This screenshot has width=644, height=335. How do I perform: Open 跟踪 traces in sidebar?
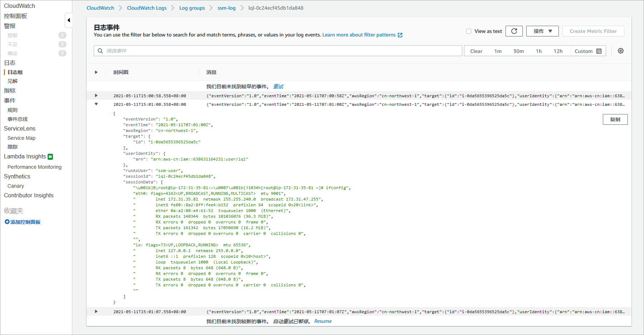[x=13, y=147]
